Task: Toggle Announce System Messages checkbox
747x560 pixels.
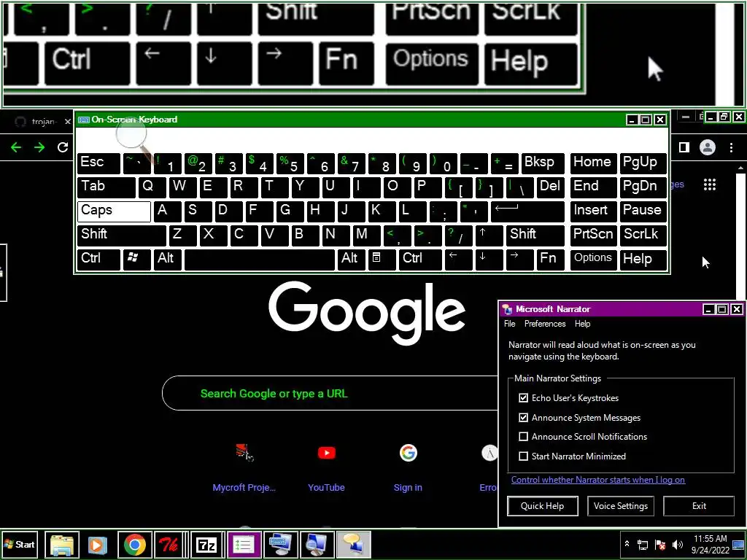Action: (x=524, y=418)
